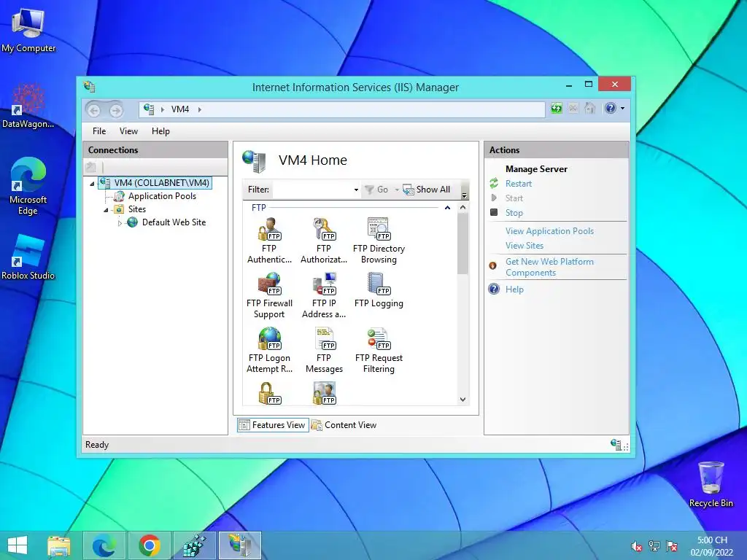This screenshot has height=560, width=747.
Task: Click View Application Pools link
Action: pyautogui.click(x=550, y=231)
